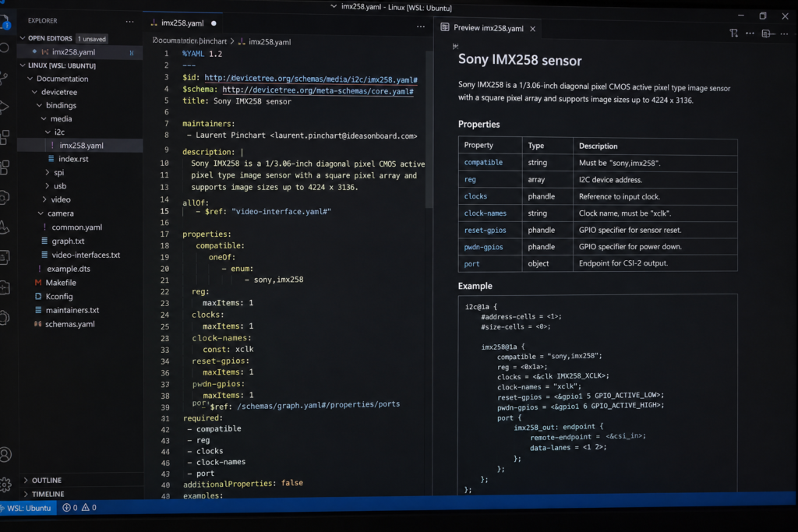This screenshot has width=798, height=532.
Task: Collapse the OPEN EDITORS section
Action: click(x=23, y=38)
